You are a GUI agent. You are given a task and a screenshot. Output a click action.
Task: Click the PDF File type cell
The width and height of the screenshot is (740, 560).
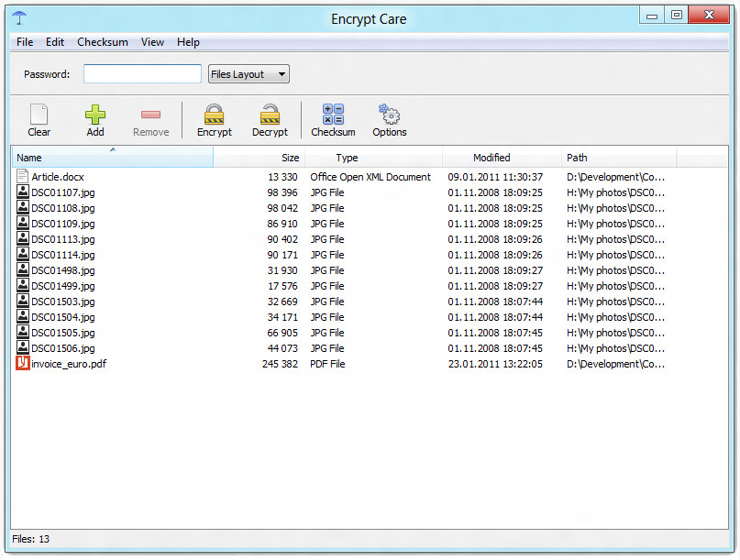pos(327,364)
